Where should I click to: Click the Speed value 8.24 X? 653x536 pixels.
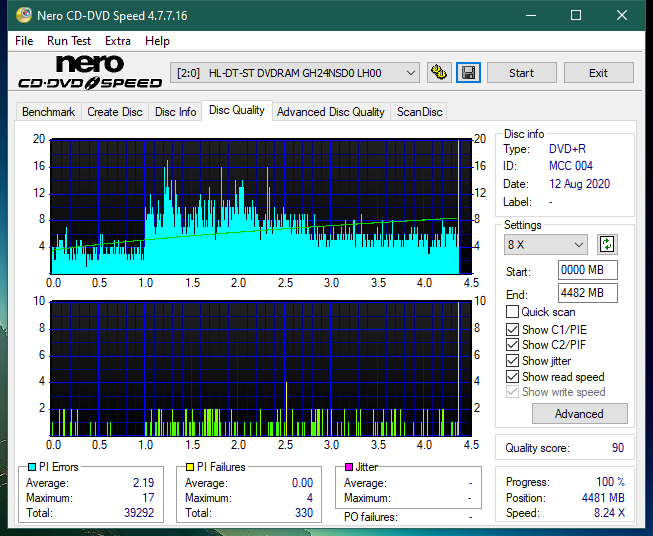(x=609, y=513)
